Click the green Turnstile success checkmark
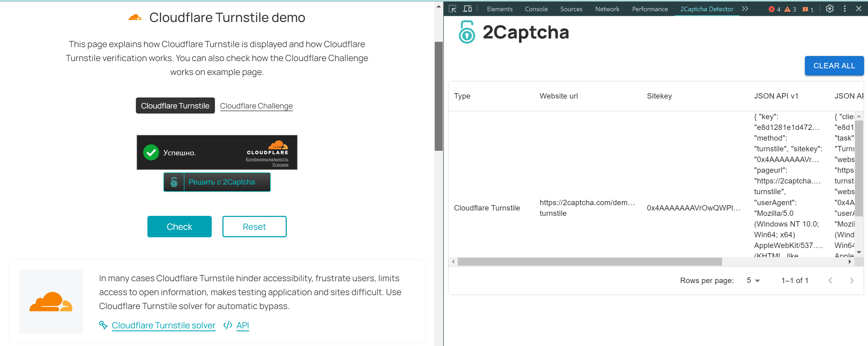The image size is (868, 346). point(151,152)
